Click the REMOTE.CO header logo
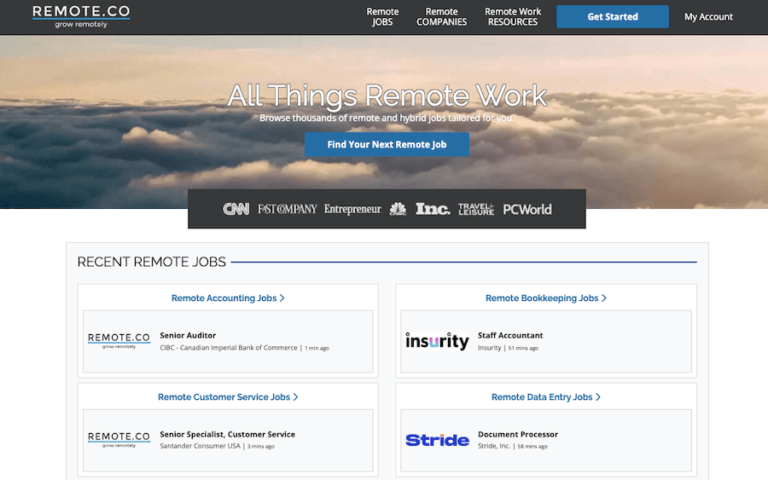This screenshot has height=480, width=768. coord(81,17)
